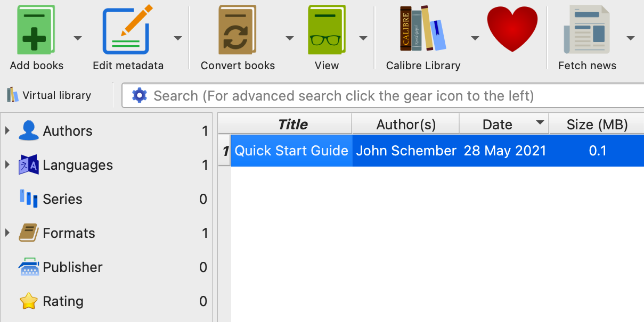Open the Edit metadata tool
The height and width of the screenshot is (322, 644).
(x=127, y=30)
